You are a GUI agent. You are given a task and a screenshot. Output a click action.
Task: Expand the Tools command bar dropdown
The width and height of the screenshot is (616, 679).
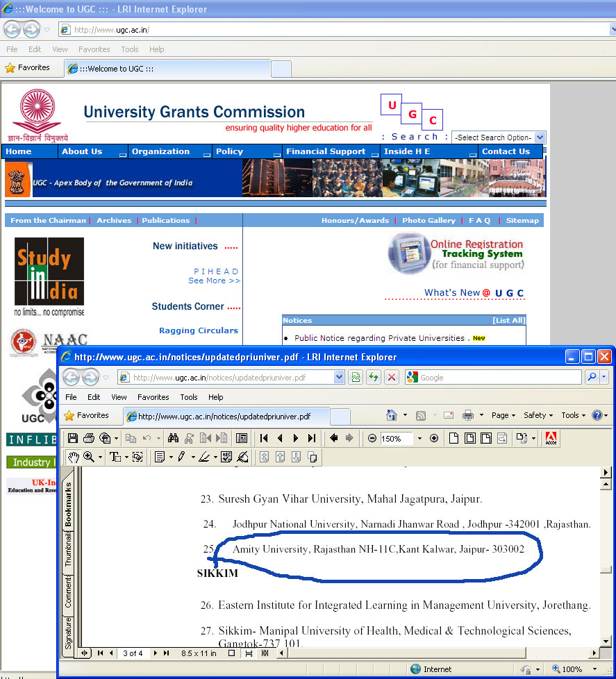(x=573, y=415)
